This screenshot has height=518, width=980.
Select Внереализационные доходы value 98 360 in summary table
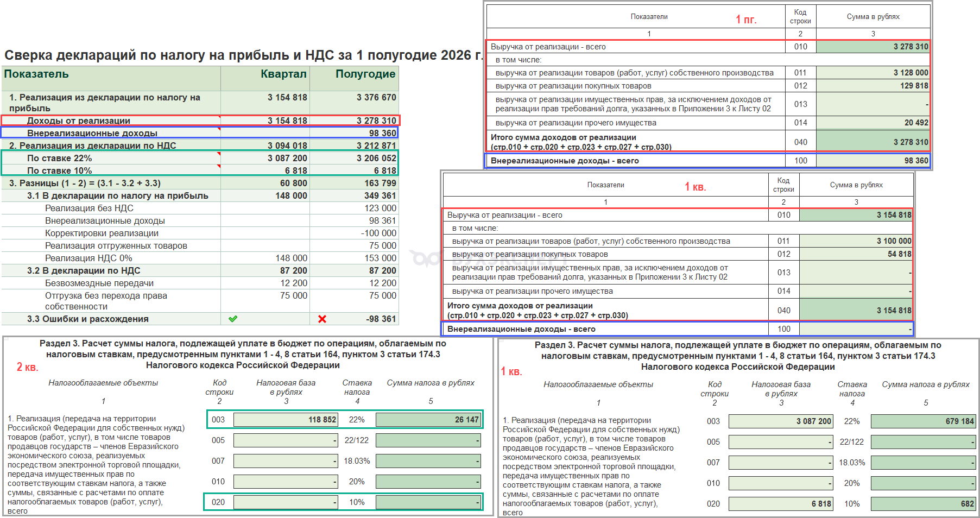point(354,133)
